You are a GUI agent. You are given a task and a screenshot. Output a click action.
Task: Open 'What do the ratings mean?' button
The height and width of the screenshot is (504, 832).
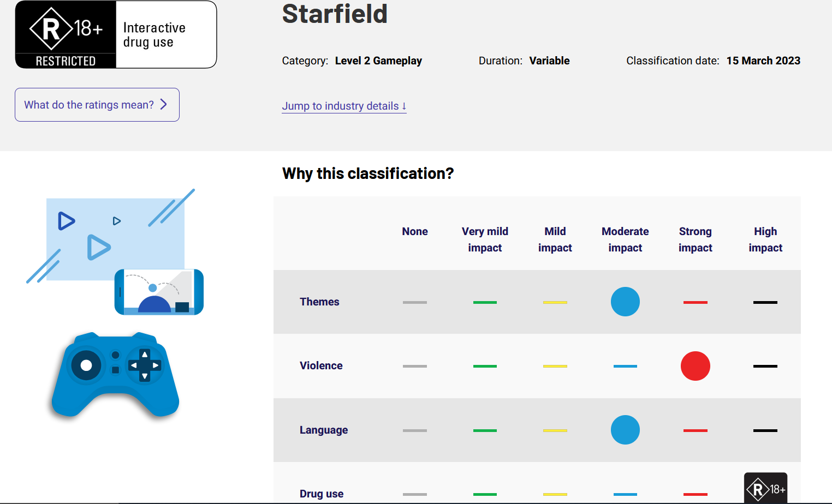[97, 105]
